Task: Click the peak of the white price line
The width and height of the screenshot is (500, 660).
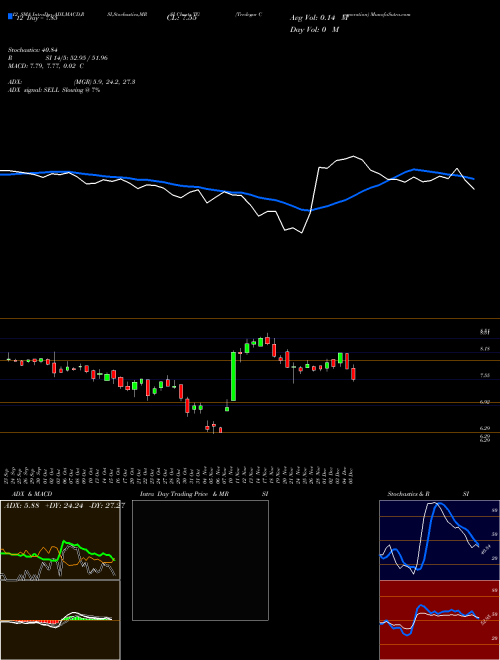Action: [x=354, y=156]
